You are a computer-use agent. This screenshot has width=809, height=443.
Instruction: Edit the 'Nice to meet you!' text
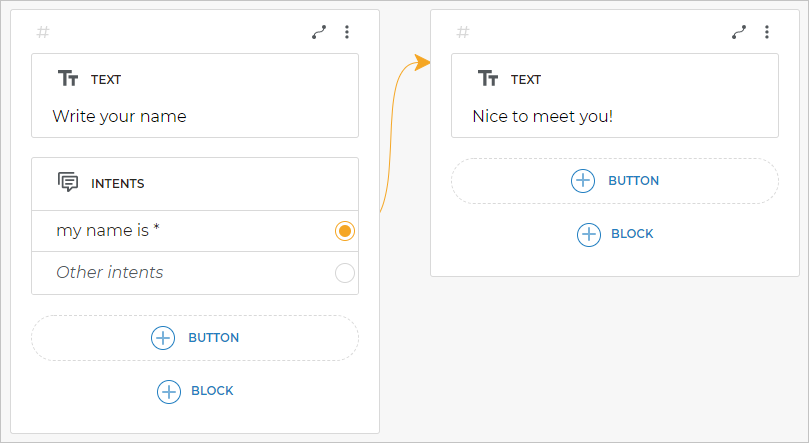(542, 116)
